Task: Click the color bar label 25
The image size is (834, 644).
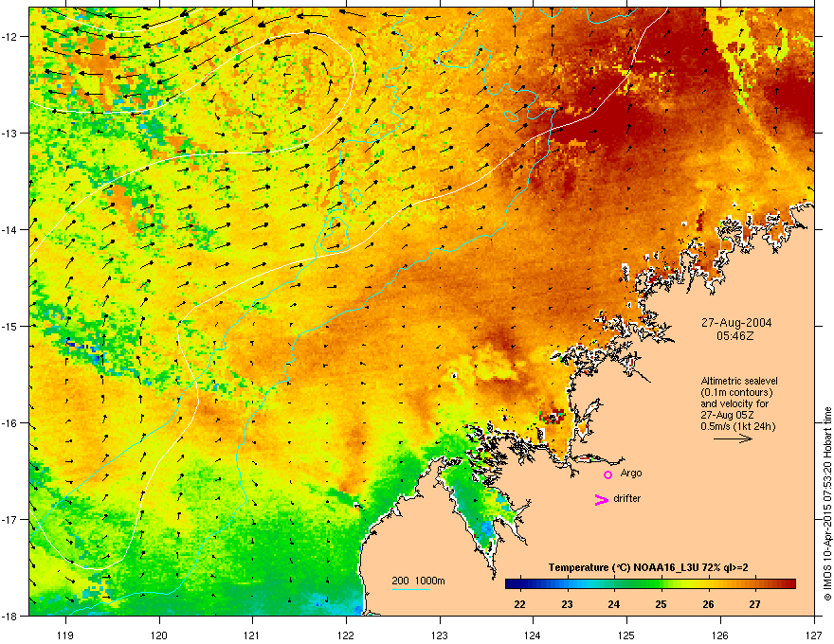Action: pos(661,604)
